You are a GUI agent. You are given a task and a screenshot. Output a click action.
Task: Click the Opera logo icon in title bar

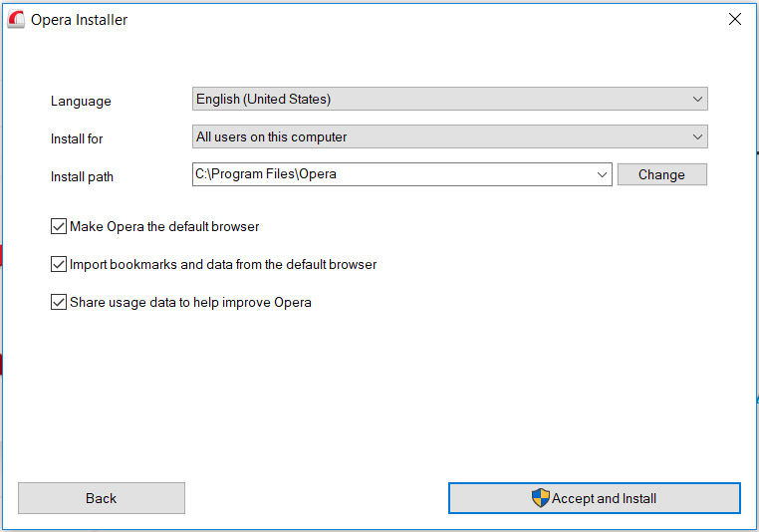[16, 19]
